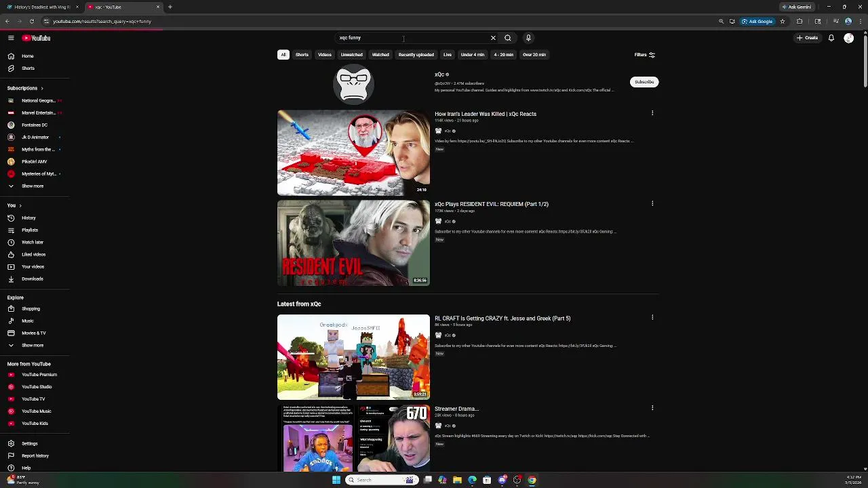Open YouTube Kids link

pos(35,423)
